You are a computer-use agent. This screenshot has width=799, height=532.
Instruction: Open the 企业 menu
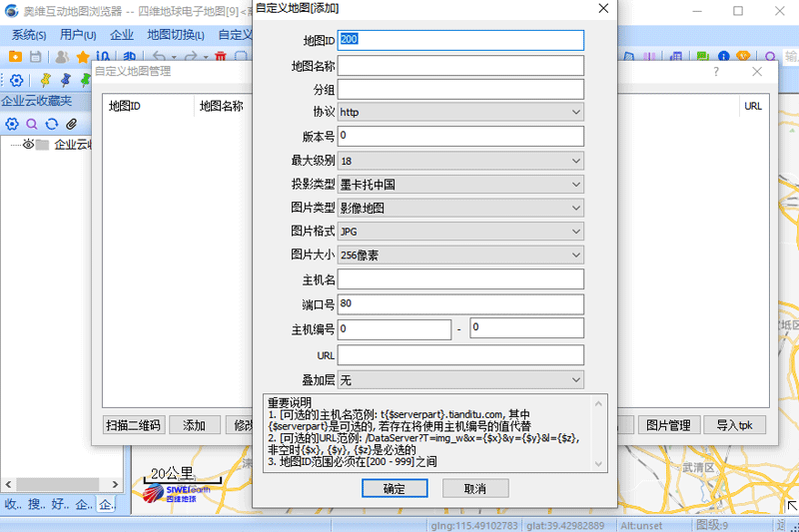122,35
